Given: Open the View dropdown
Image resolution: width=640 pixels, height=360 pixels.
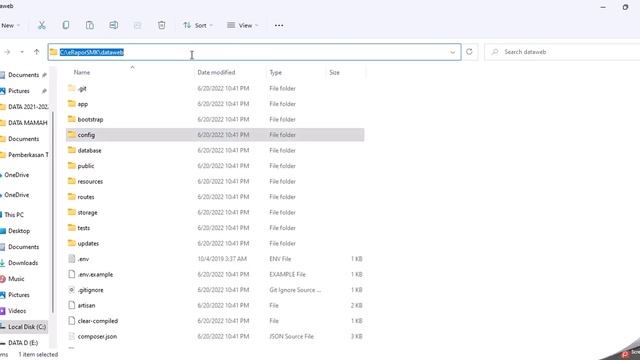Looking at the screenshot, I should coord(243,25).
